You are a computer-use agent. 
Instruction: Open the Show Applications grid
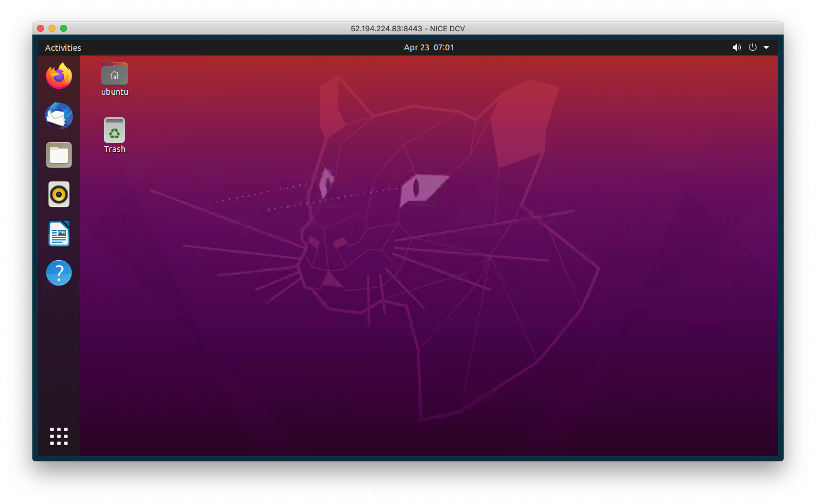(58, 436)
